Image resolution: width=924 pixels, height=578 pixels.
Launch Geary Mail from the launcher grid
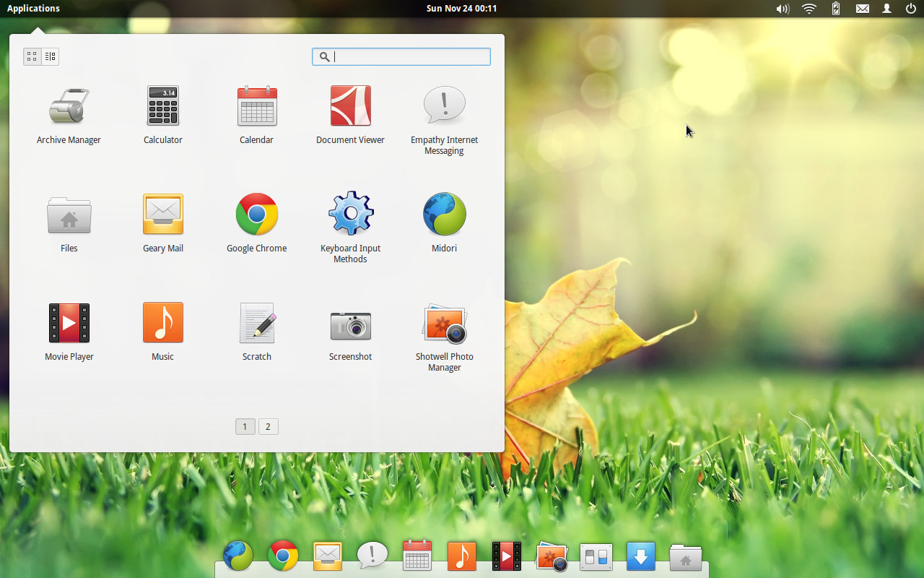tap(163, 214)
